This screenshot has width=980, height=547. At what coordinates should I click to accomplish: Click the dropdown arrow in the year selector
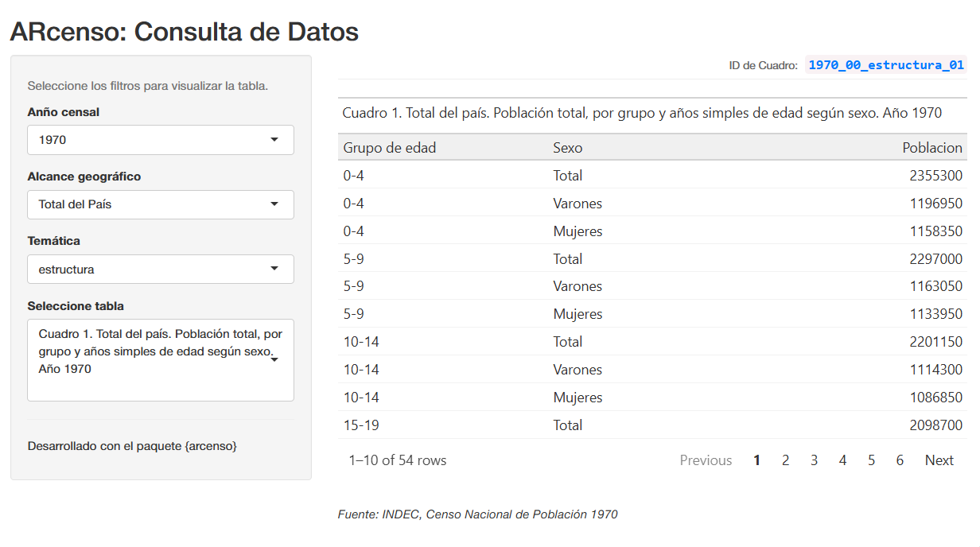(275, 140)
